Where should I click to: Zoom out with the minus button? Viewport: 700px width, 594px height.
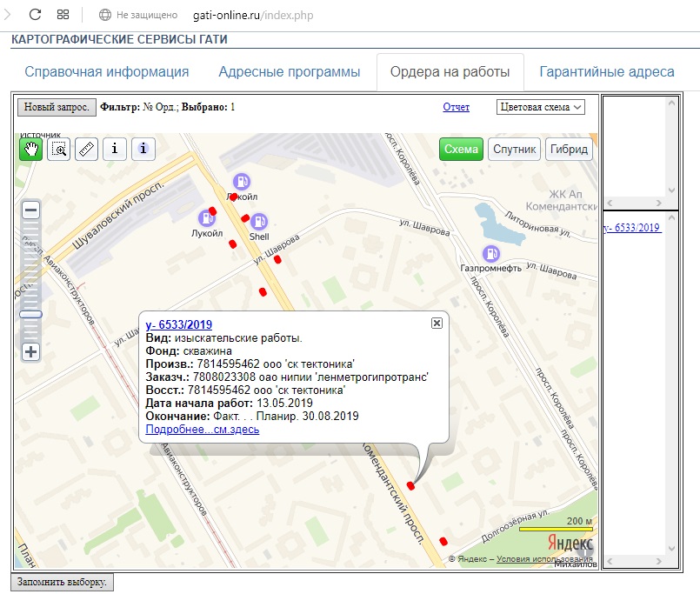point(31,210)
